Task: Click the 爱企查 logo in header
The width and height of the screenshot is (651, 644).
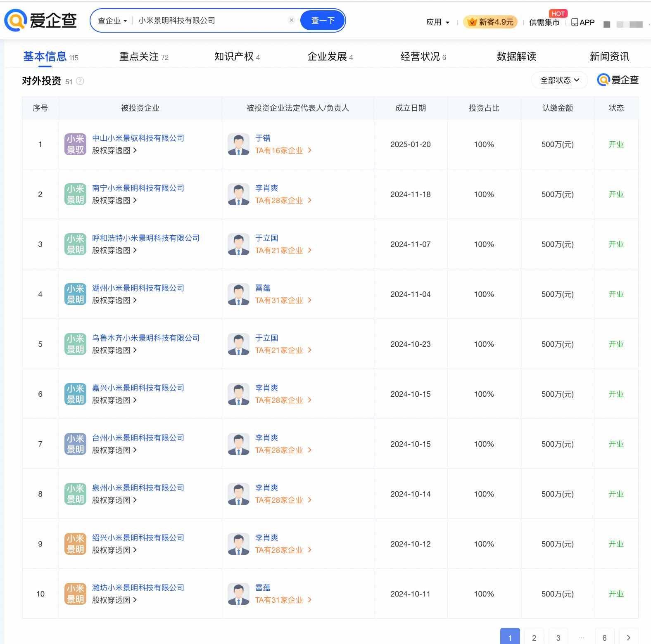Action: click(x=40, y=20)
